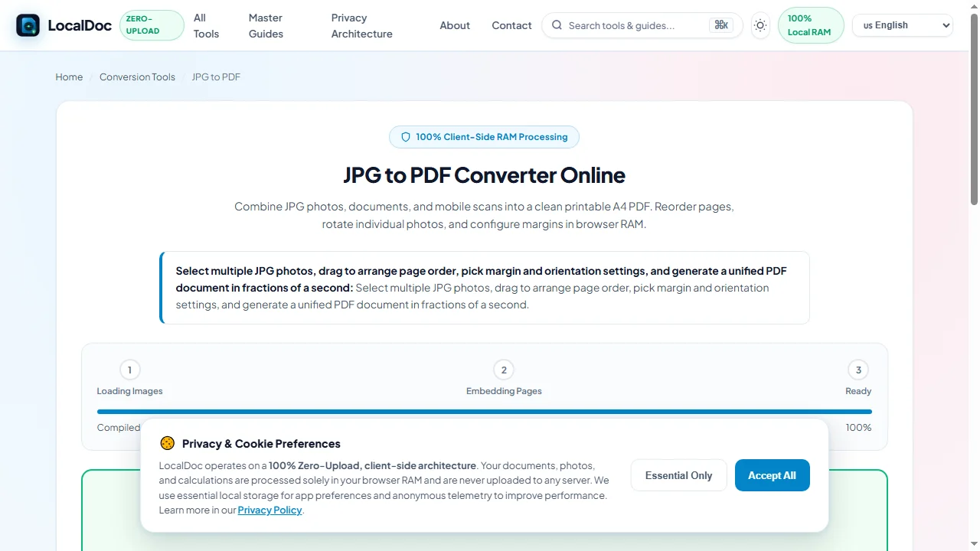Click step 3 Ready marker

[x=858, y=370]
